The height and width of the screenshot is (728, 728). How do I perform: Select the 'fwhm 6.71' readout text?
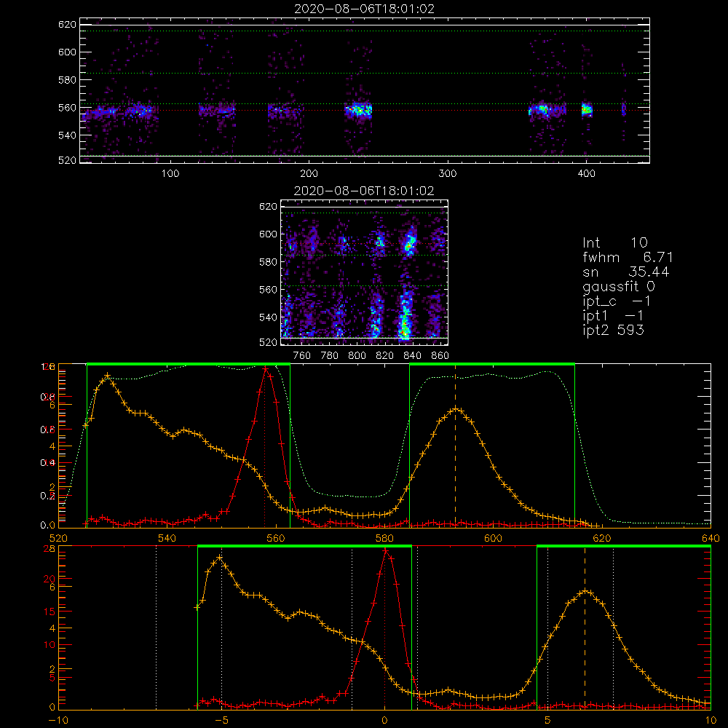tap(628, 257)
